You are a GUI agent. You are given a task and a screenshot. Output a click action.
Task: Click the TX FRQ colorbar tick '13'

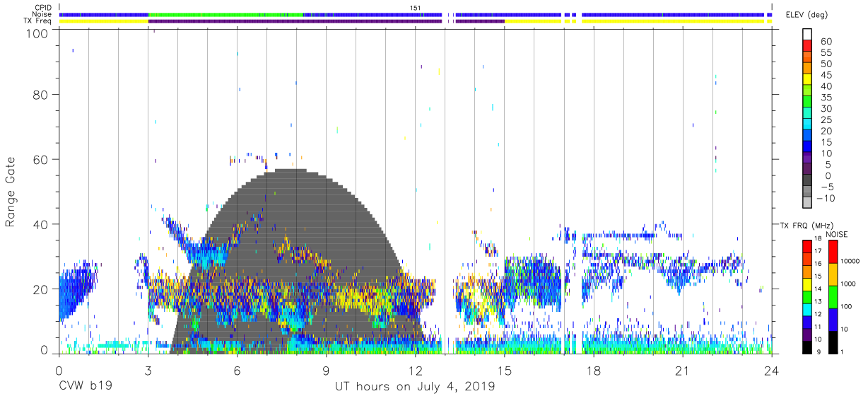point(818,301)
